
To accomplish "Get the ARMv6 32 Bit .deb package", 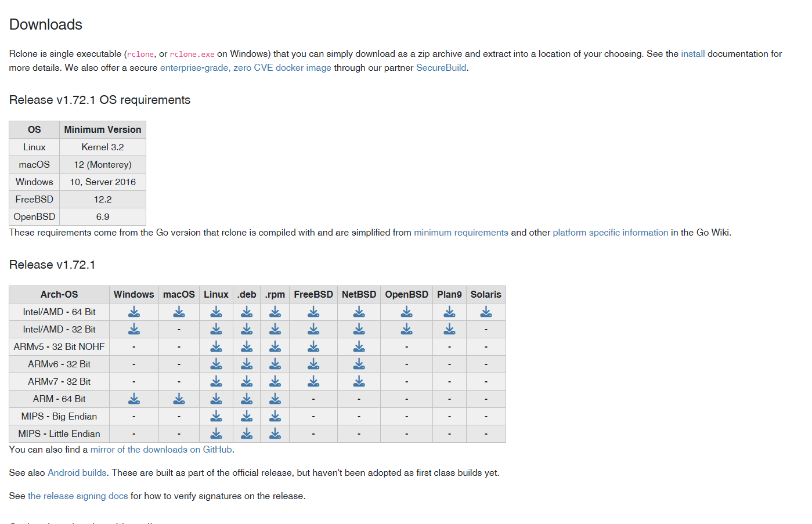I will click(x=247, y=364).
